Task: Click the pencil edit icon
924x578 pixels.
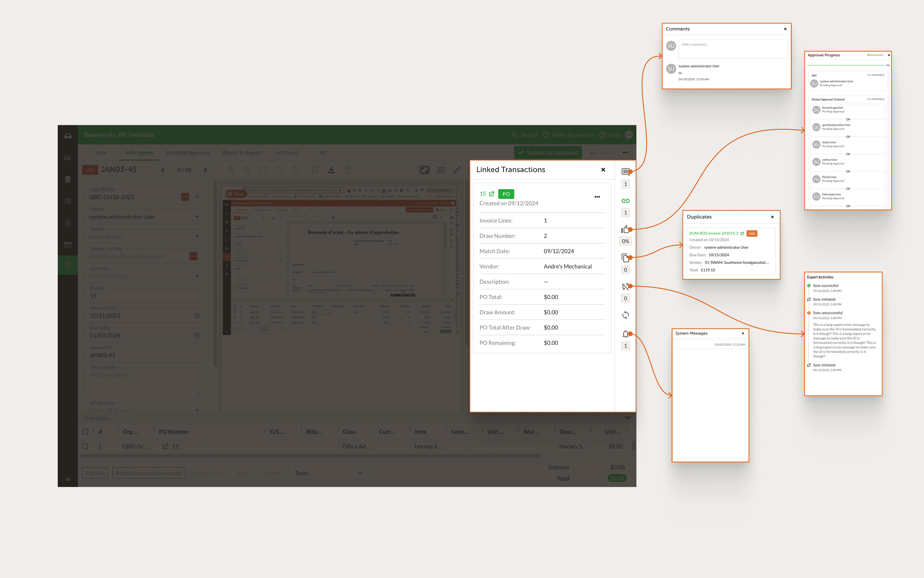Action: pos(457,170)
